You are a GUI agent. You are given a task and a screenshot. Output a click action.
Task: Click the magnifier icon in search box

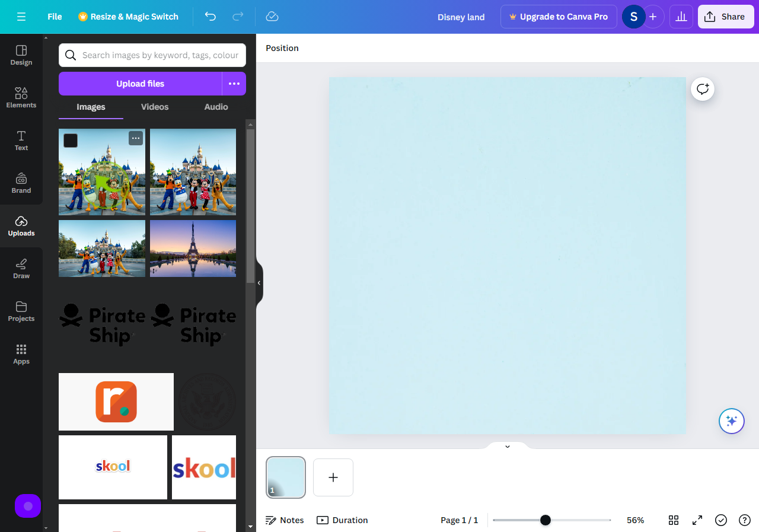pos(71,55)
